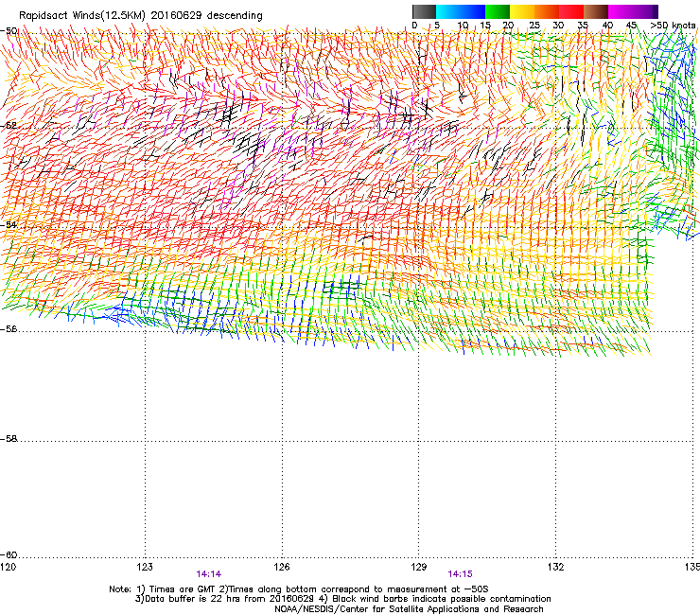Click the 120 longitude axis label
The width and height of the screenshot is (700, 615).
(x=9, y=567)
